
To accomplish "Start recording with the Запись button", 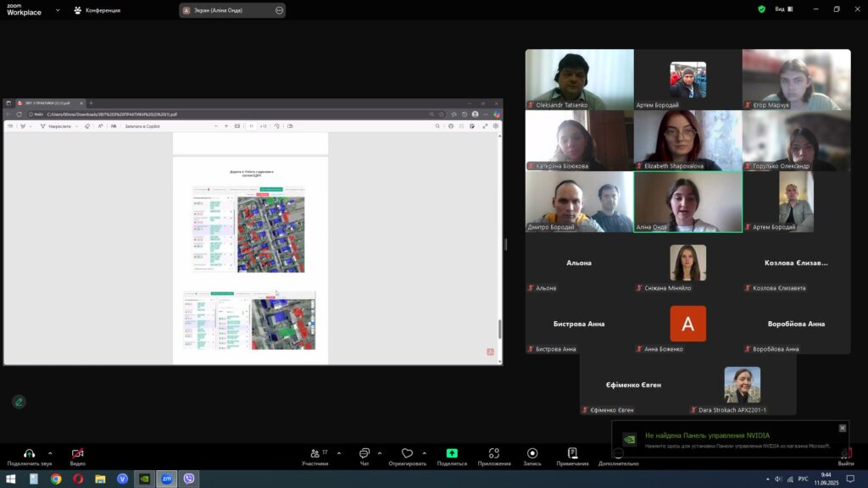I will [532, 457].
